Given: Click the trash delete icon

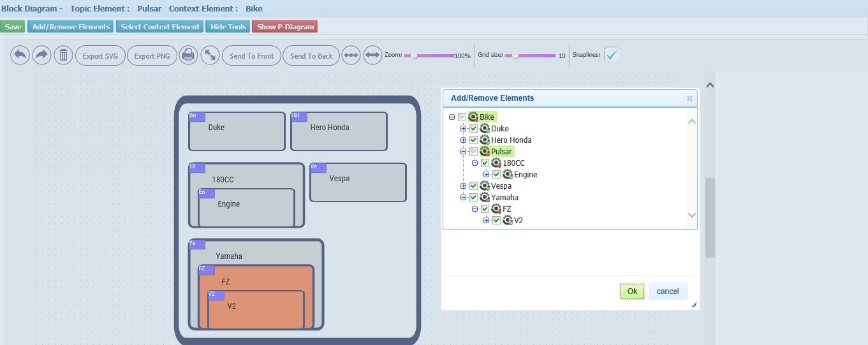Looking at the screenshot, I should pyautogui.click(x=63, y=55).
